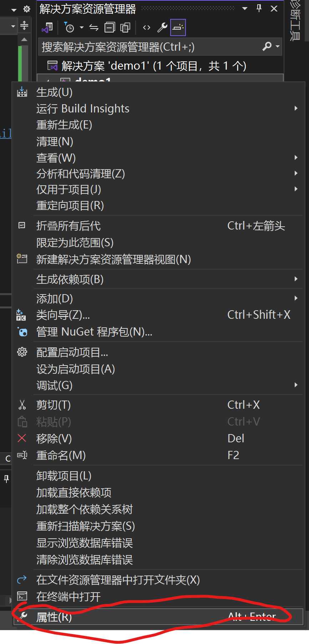Click the wrench properties icon in toolbar
Viewport: 309px width, 644px height.
(x=162, y=27)
